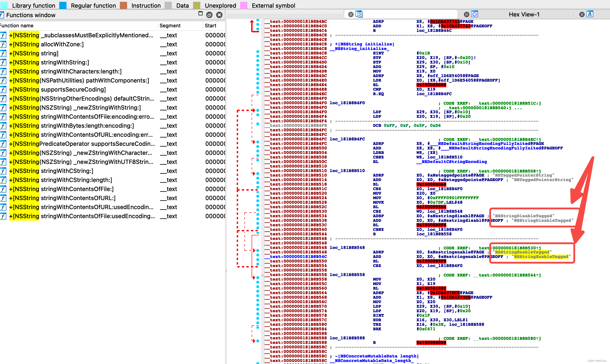The image size is (610, 364).
Task: Click function icon of _newZStringWithString: row
Action: [3, 108]
